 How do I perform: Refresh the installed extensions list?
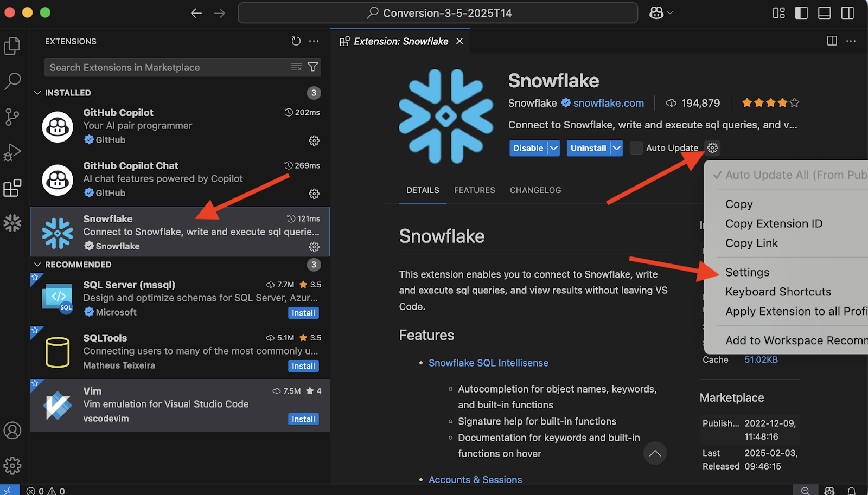click(295, 41)
